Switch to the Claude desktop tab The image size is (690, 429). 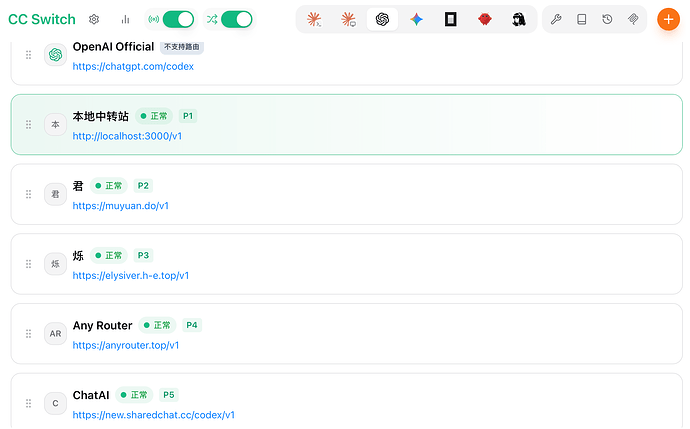349,19
